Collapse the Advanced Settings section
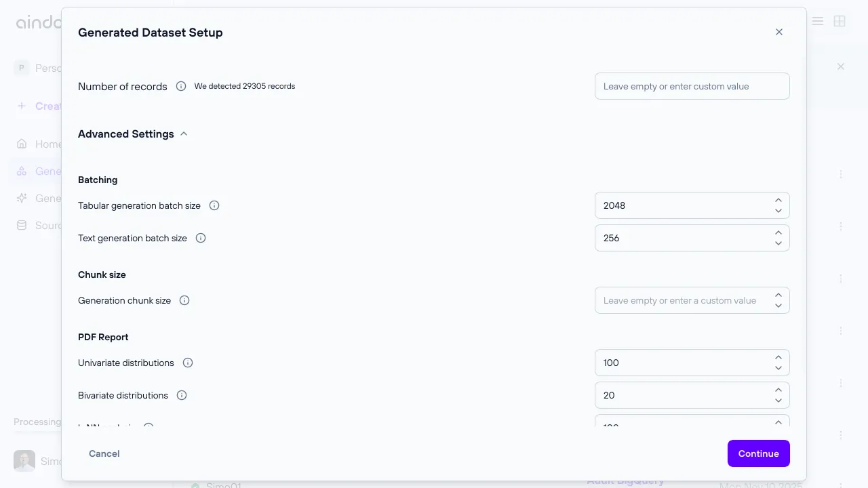The width and height of the screenshot is (868, 488). pos(183,134)
